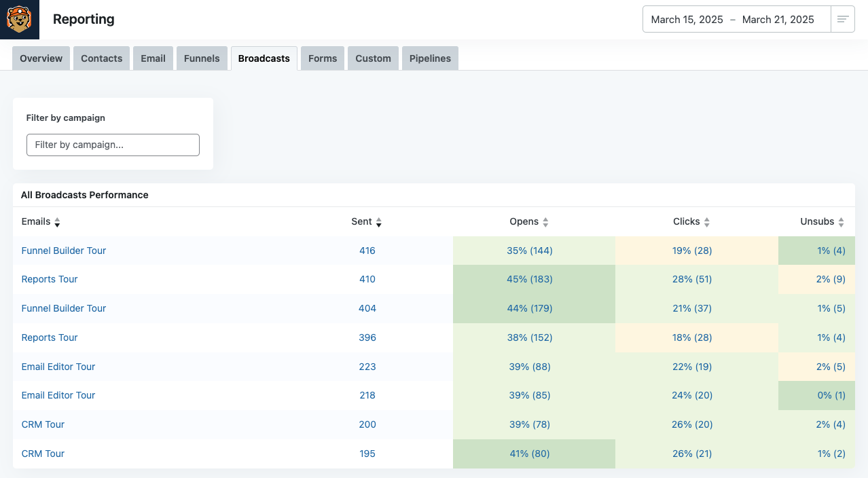This screenshot has width=868, height=478.
Task: Click the 18% (28) clicks value
Action: pyautogui.click(x=692, y=337)
